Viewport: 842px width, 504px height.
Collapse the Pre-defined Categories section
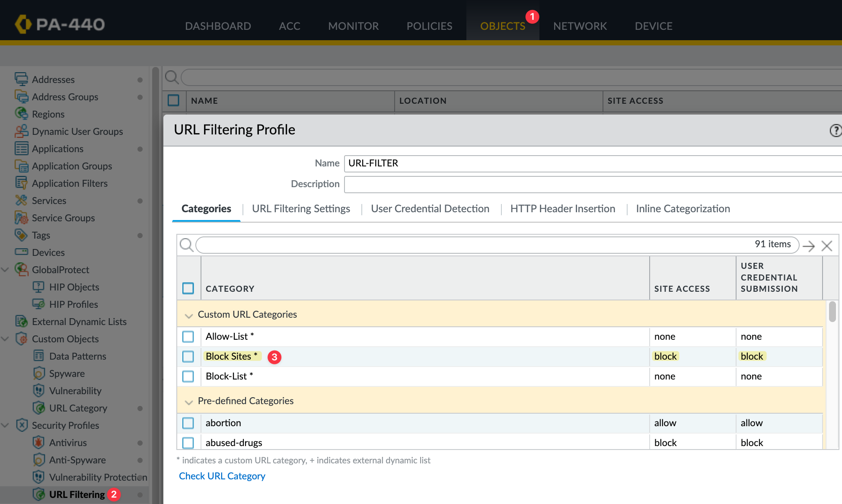(x=188, y=402)
